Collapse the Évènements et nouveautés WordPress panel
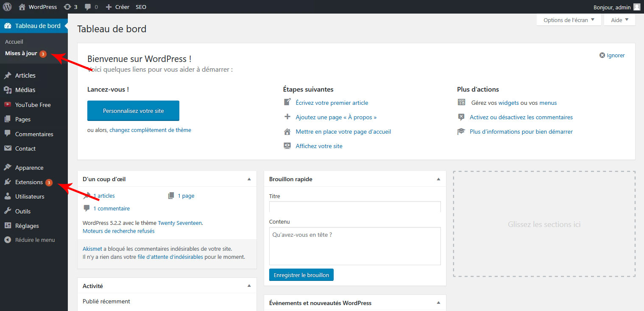This screenshot has width=644, height=311. [x=439, y=303]
